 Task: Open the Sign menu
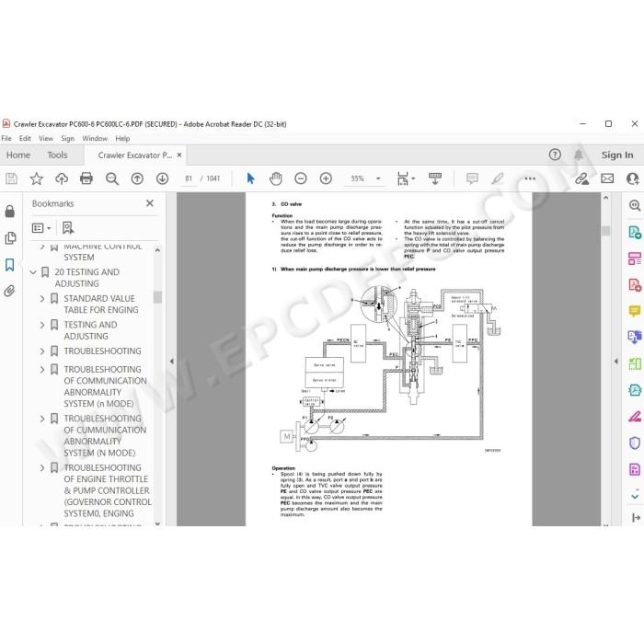tap(68, 138)
